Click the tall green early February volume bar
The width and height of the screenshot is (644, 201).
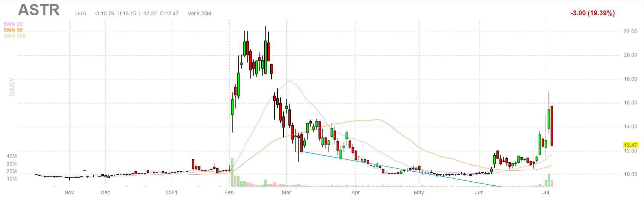point(232,172)
